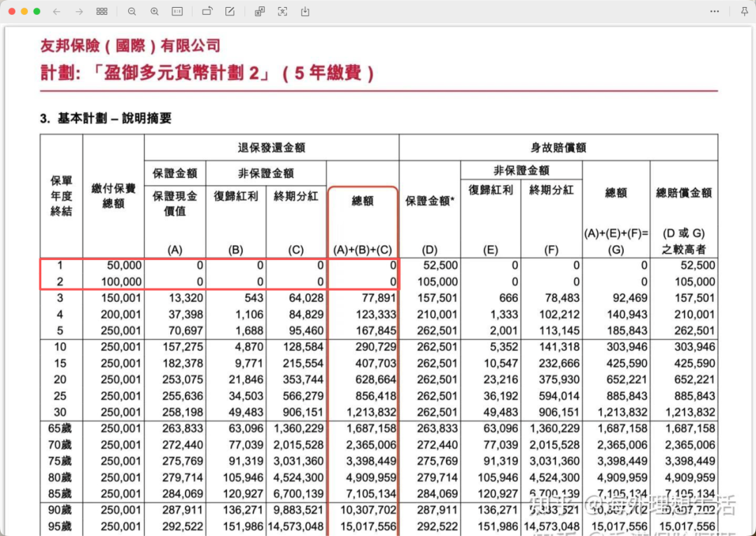Image resolution: width=756 pixels, height=536 pixels.
Task: Click the section heading 3. 基本計劃 – 說明摘要
Action: [x=106, y=118]
